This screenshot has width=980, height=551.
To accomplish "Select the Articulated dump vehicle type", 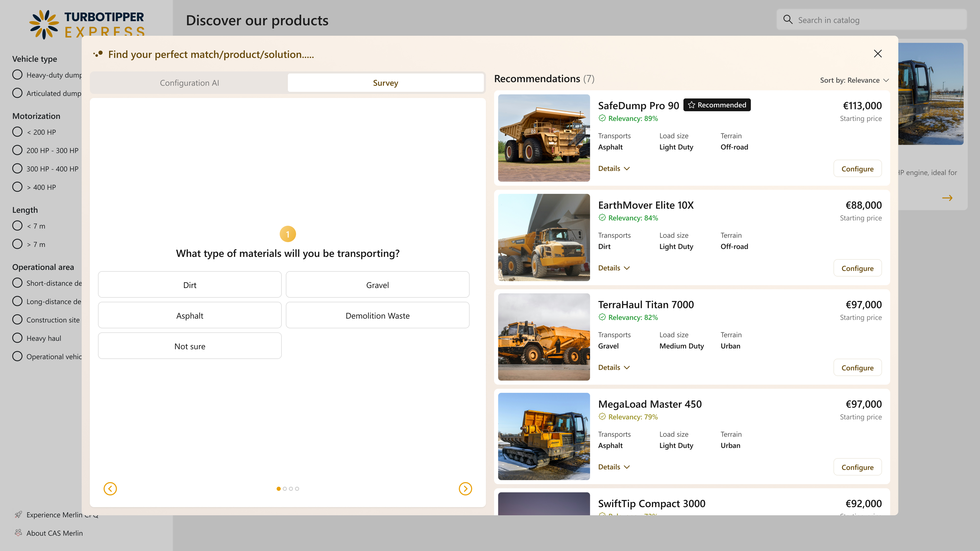I will (x=17, y=92).
